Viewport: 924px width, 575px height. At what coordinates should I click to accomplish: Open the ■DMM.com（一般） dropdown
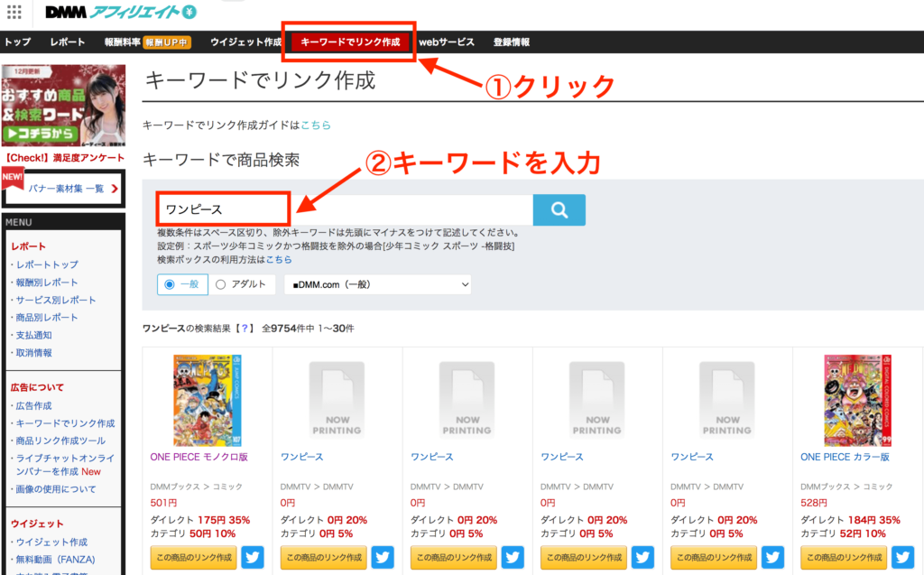click(x=378, y=284)
